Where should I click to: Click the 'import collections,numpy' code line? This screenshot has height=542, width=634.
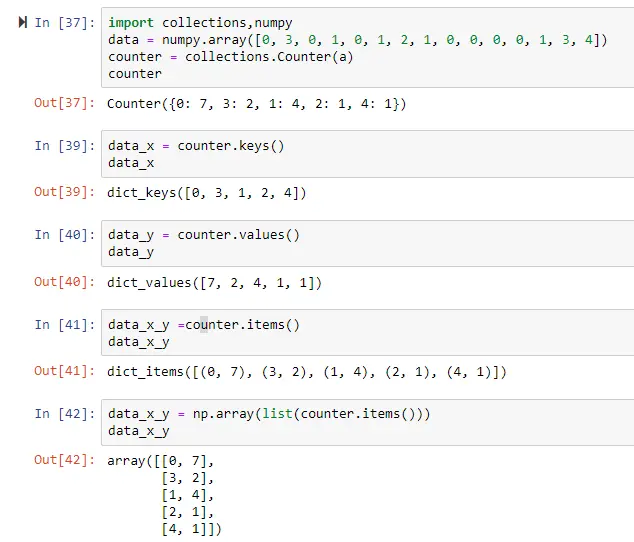(200, 23)
